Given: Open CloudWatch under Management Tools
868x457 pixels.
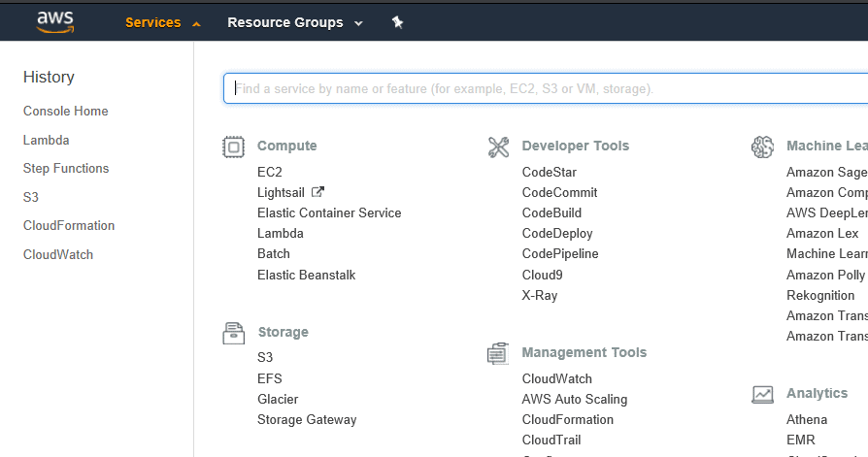Looking at the screenshot, I should point(557,379).
